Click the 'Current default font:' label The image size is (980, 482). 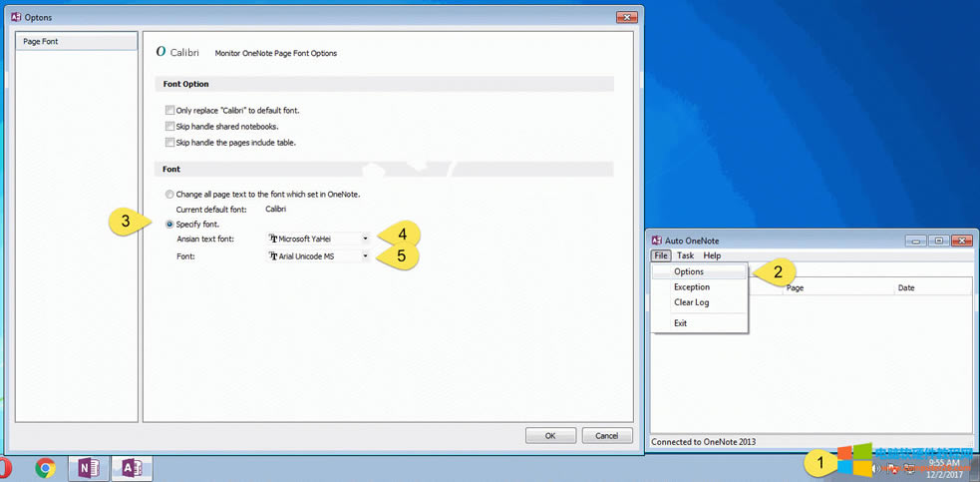click(211, 210)
